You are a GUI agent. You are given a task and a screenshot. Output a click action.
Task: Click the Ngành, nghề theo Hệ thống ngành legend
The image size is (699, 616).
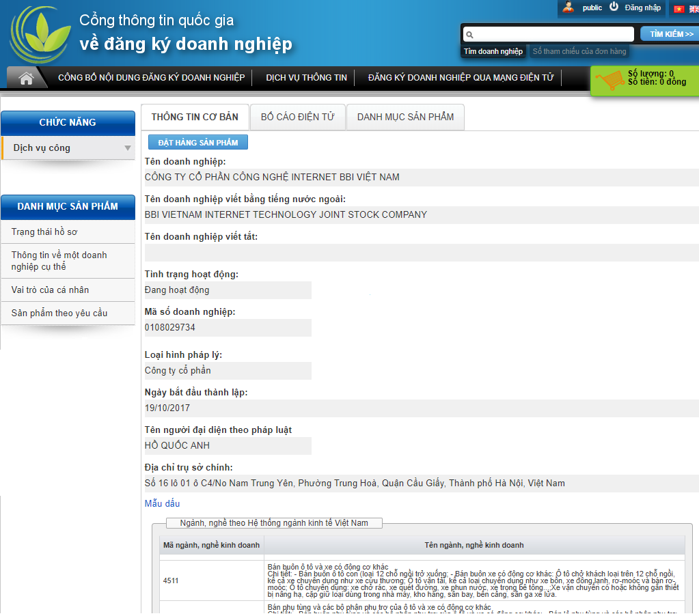pyautogui.click(x=274, y=523)
